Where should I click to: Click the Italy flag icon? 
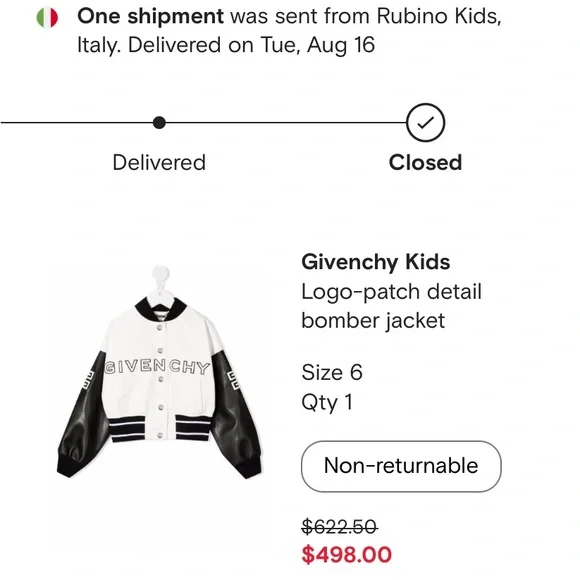pos(47,18)
